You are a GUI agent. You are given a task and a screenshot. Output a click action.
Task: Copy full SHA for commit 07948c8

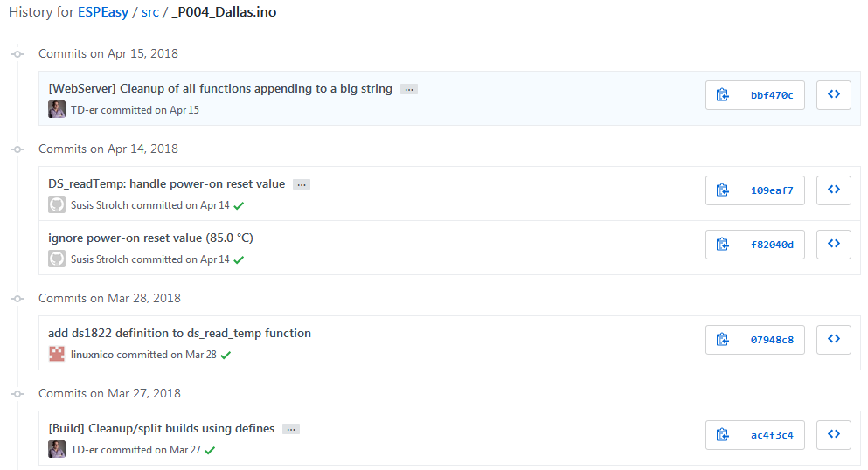tap(722, 340)
